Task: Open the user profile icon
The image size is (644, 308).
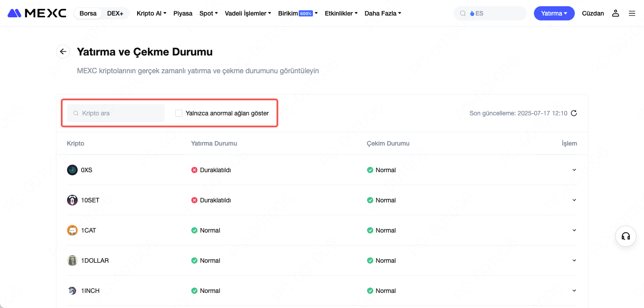Action: (616, 13)
